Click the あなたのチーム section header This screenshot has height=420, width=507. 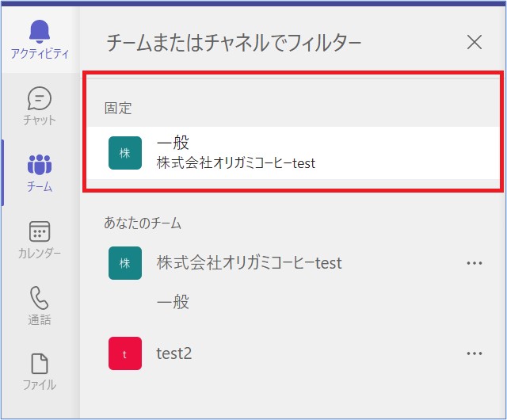[143, 223]
